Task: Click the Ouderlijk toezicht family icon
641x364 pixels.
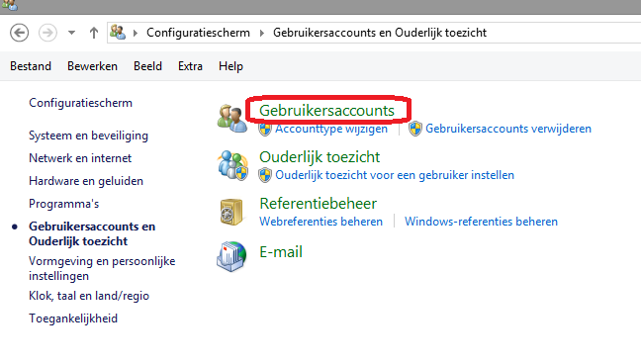Action: 232,165
